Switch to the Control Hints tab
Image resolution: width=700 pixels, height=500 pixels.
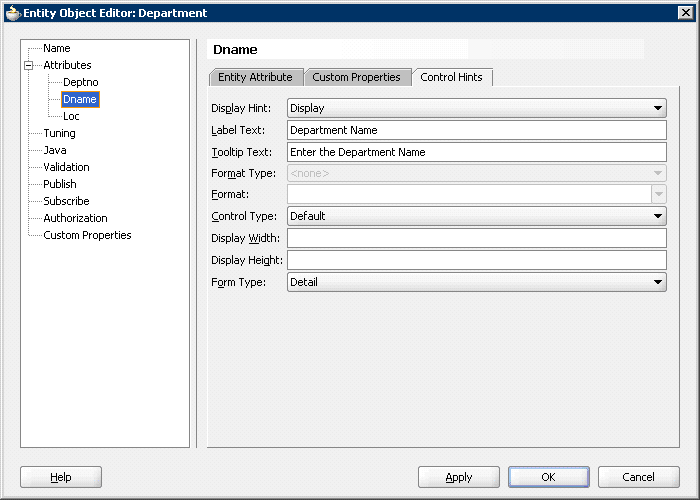pyautogui.click(x=451, y=77)
